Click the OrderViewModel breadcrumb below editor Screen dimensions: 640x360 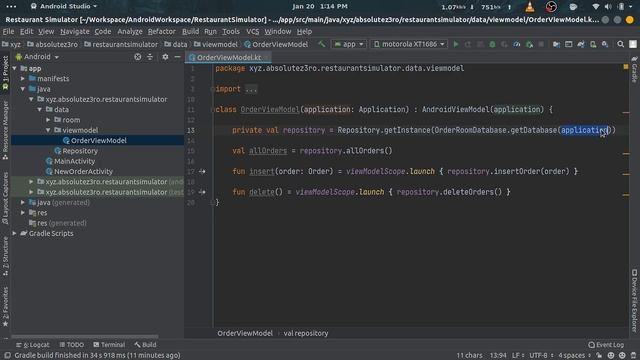[x=244, y=333]
